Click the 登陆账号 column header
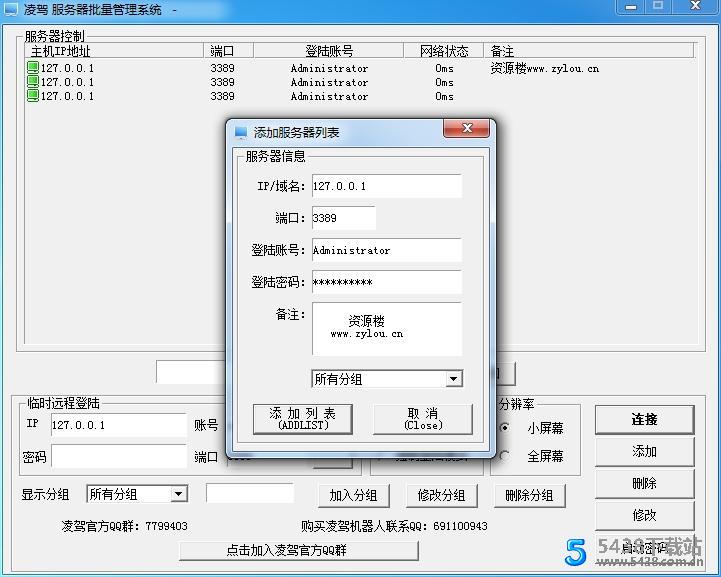 [x=328, y=51]
